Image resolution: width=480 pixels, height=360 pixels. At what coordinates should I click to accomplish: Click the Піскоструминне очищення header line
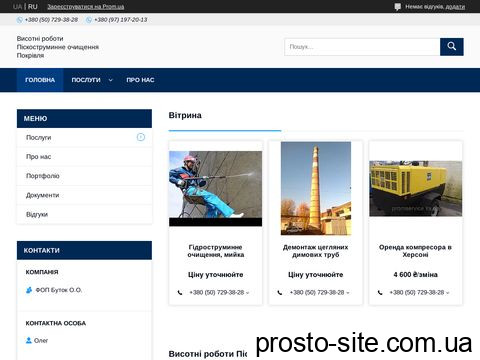58,47
